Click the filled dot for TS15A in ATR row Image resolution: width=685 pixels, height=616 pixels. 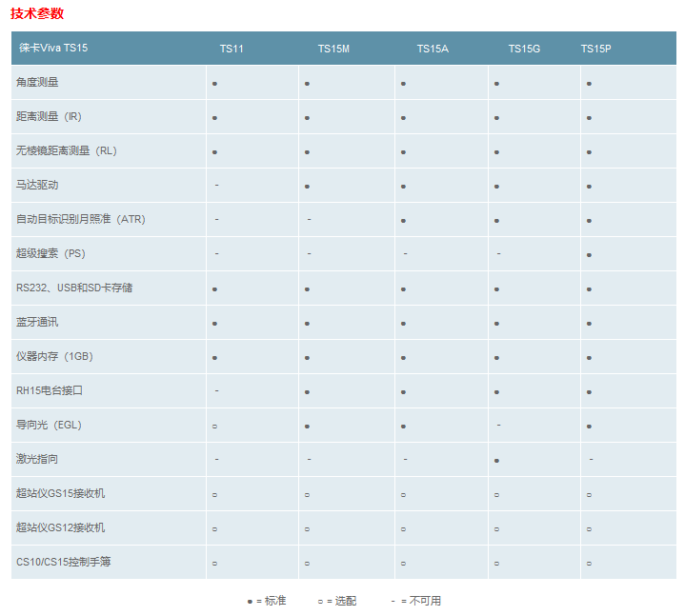point(403,221)
